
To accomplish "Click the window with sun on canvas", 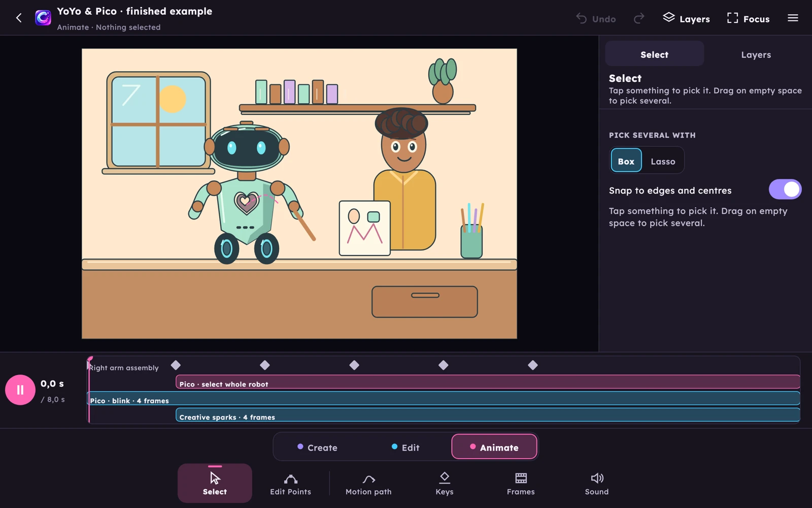I will click(x=158, y=122).
